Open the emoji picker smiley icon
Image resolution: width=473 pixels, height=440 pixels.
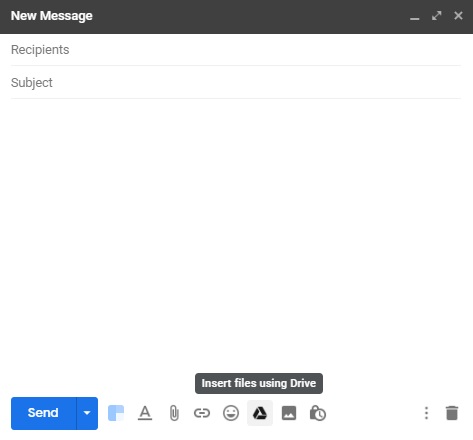click(x=231, y=413)
